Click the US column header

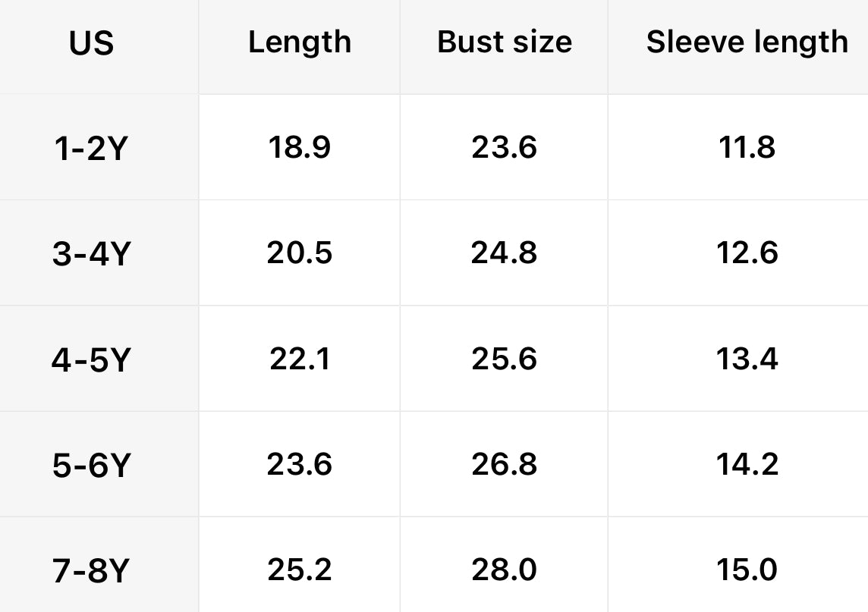click(x=91, y=43)
